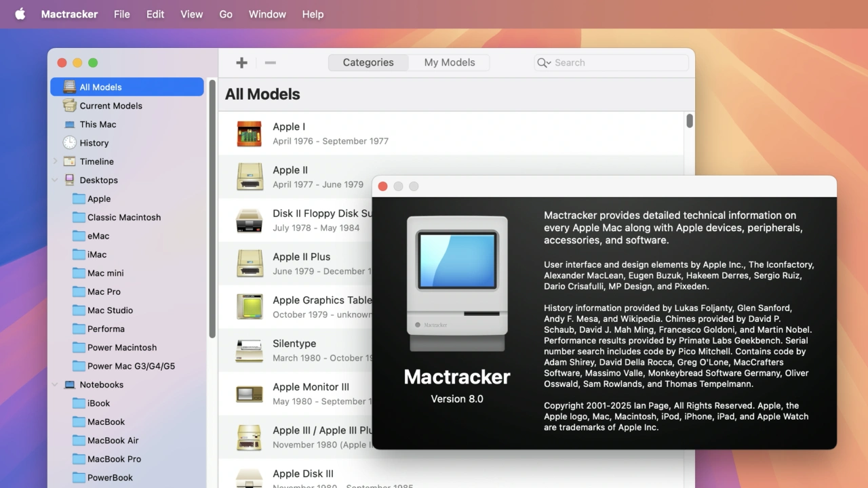Viewport: 868px width, 488px height.
Task: Collapse the Desktops category chevron
Action: [x=55, y=180]
